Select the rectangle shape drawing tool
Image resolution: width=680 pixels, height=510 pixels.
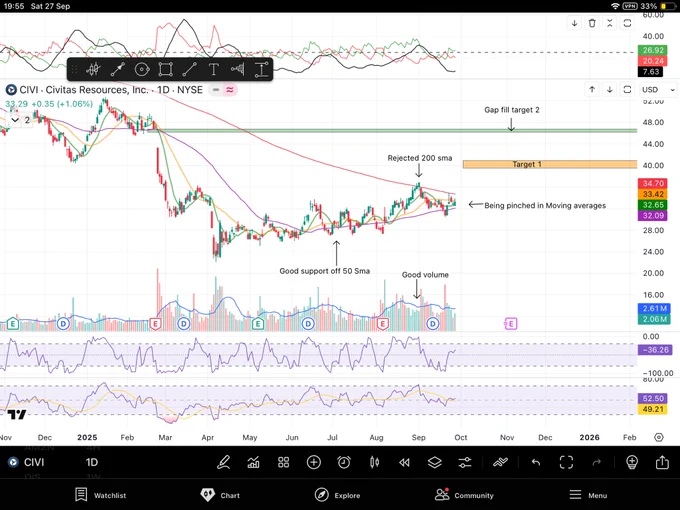coord(165,69)
